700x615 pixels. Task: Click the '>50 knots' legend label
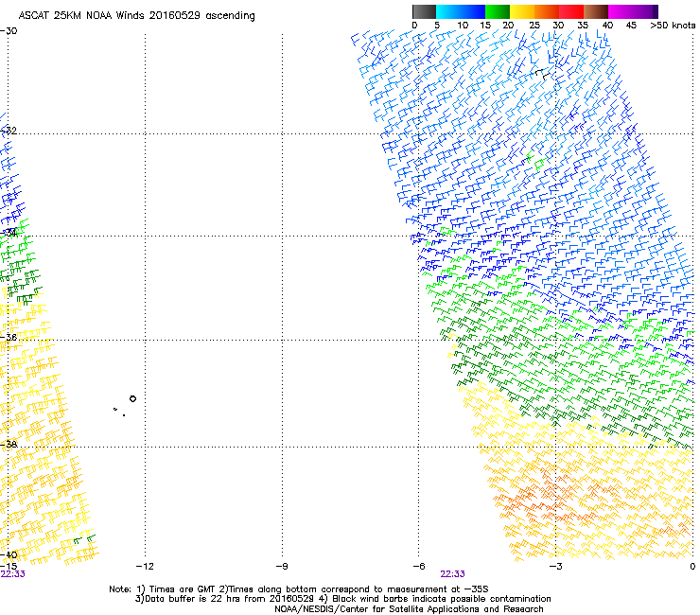click(673, 26)
